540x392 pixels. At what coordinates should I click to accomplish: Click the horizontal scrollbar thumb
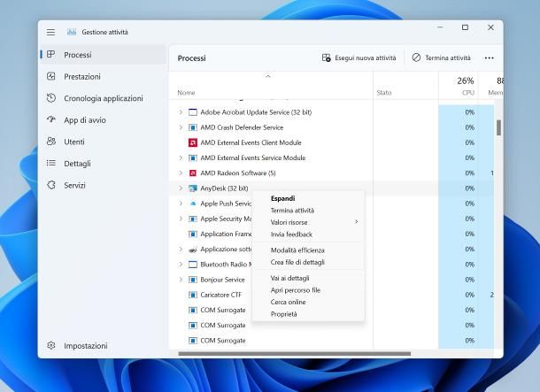[295, 353]
